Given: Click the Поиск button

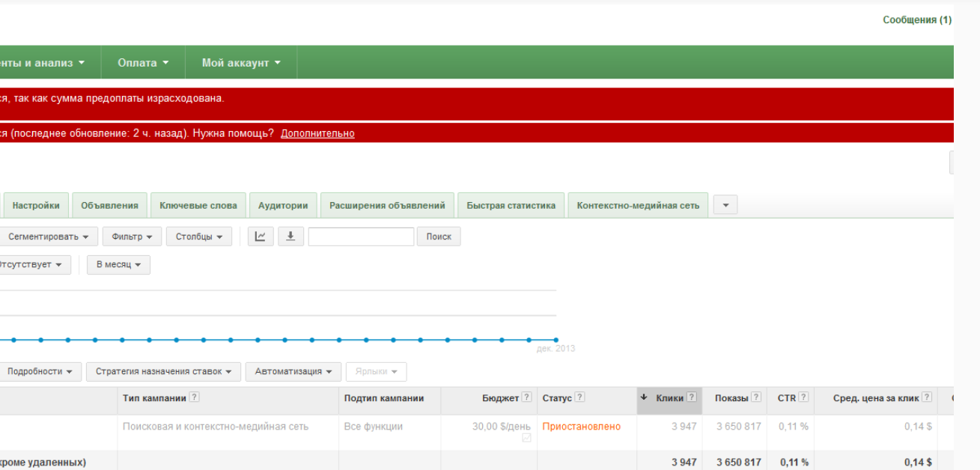Looking at the screenshot, I should click(x=439, y=236).
